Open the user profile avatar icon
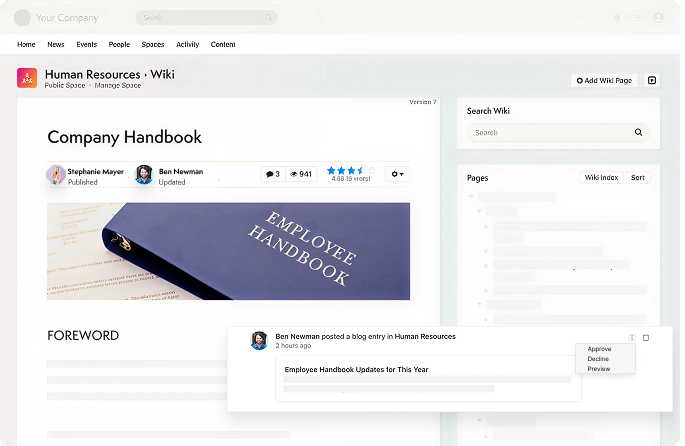Screen dimensions: 685x446 (658, 18)
